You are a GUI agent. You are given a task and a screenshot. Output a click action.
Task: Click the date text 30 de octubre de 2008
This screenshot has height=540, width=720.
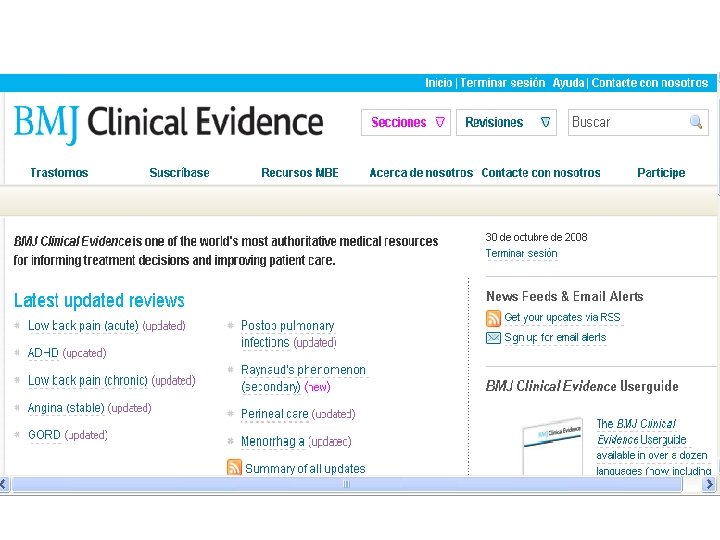(536, 237)
